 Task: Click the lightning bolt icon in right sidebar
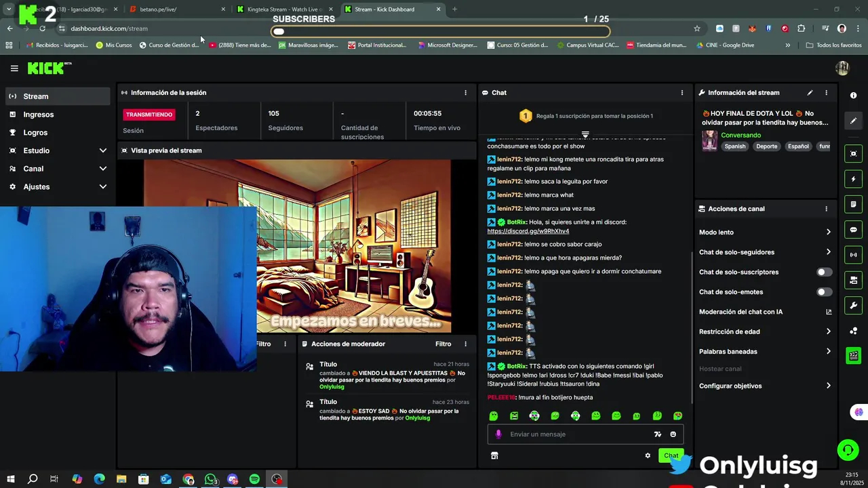(854, 179)
